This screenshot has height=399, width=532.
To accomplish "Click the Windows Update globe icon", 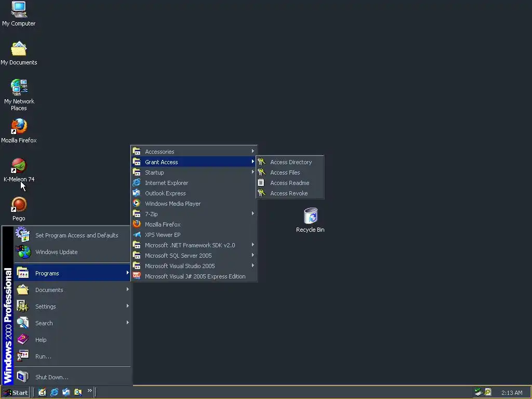I will click(23, 251).
